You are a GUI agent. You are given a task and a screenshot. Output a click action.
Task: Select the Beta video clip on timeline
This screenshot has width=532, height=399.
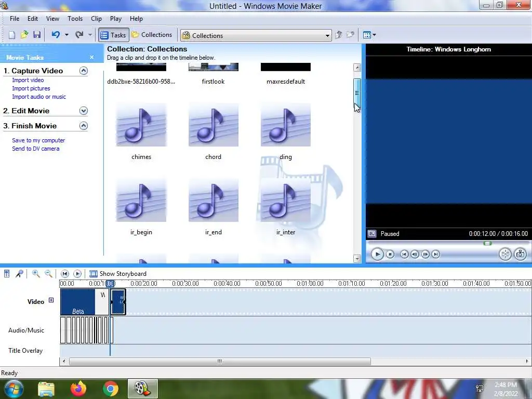point(78,302)
